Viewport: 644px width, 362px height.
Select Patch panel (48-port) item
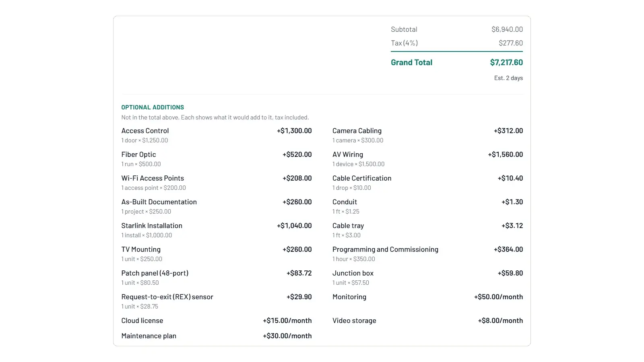pyautogui.click(x=217, y=278)
